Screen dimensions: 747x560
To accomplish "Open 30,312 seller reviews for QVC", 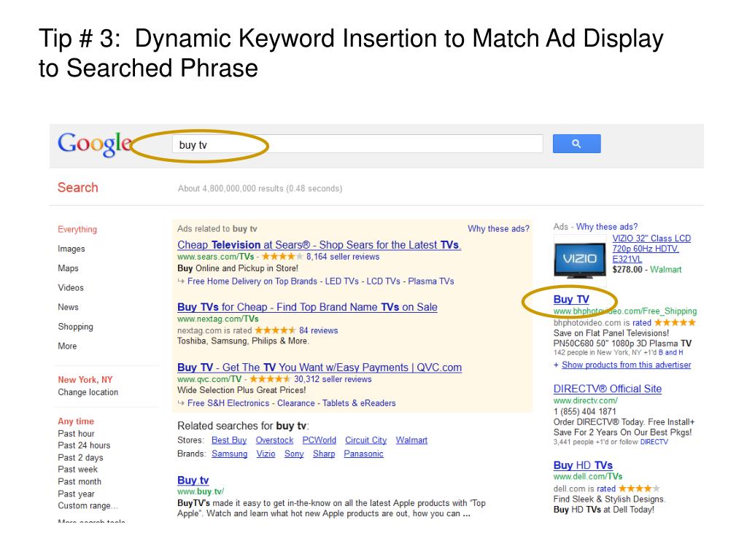I will pyautogui.click(x=333, y=379).
